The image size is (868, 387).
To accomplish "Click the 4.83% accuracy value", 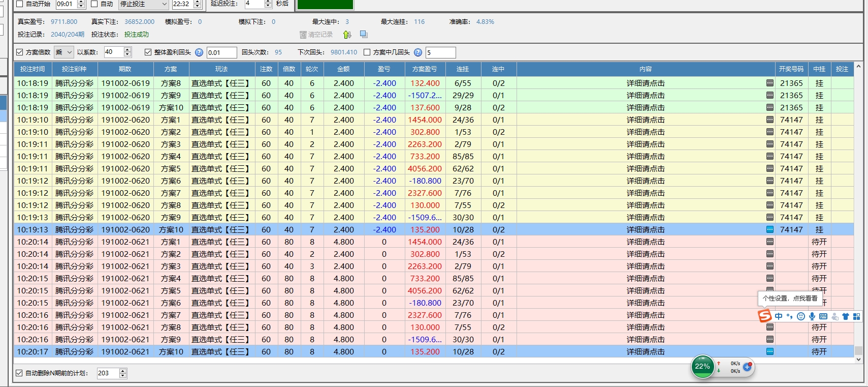I will click(x=485, y=22).
